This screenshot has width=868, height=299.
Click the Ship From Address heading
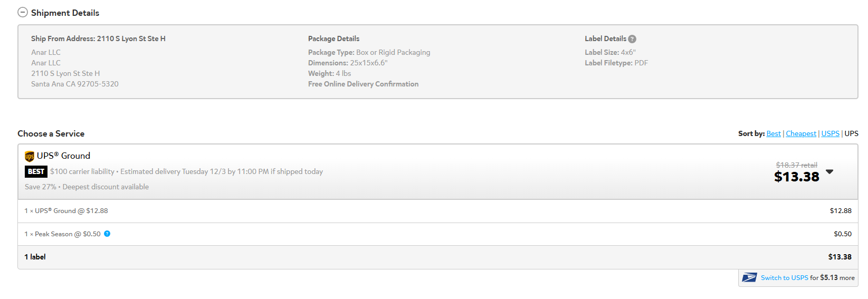98,38
